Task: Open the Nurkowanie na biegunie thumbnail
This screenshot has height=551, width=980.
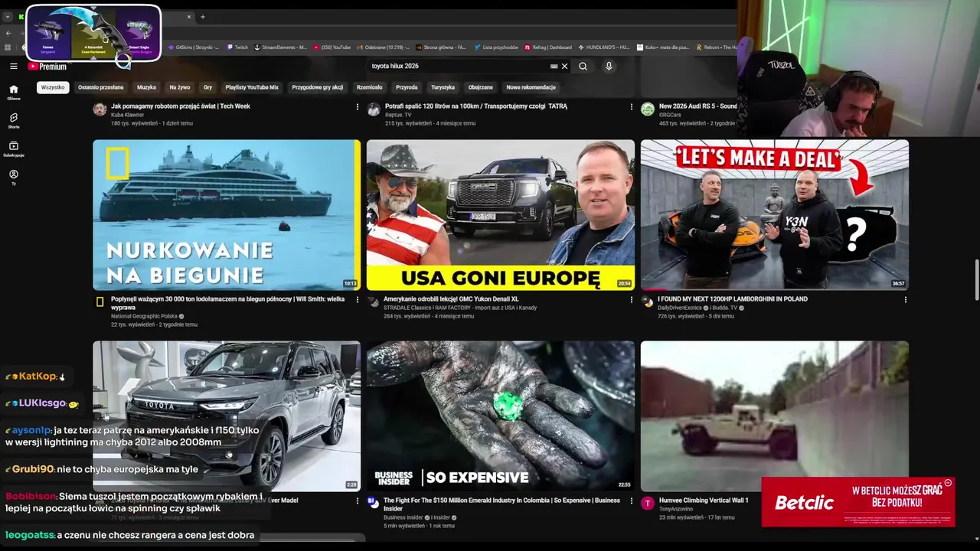Action: pos(227,215)
